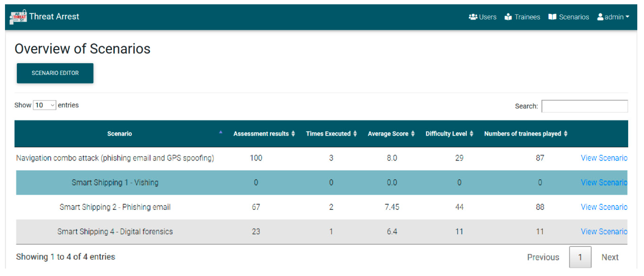Focus the table Search field
This screenshot has width=644, height=276.
click(585, 106)
